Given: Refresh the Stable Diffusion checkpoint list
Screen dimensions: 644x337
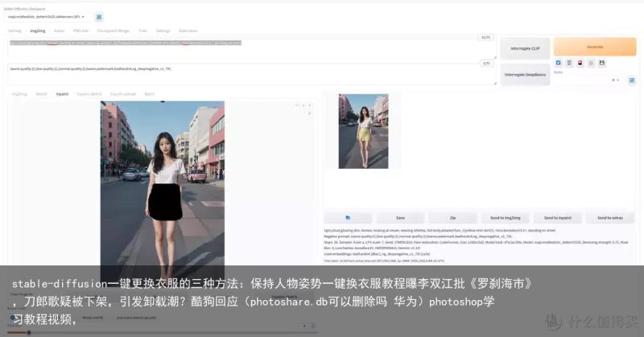Looking at the screenshot, I should [99, 17].
